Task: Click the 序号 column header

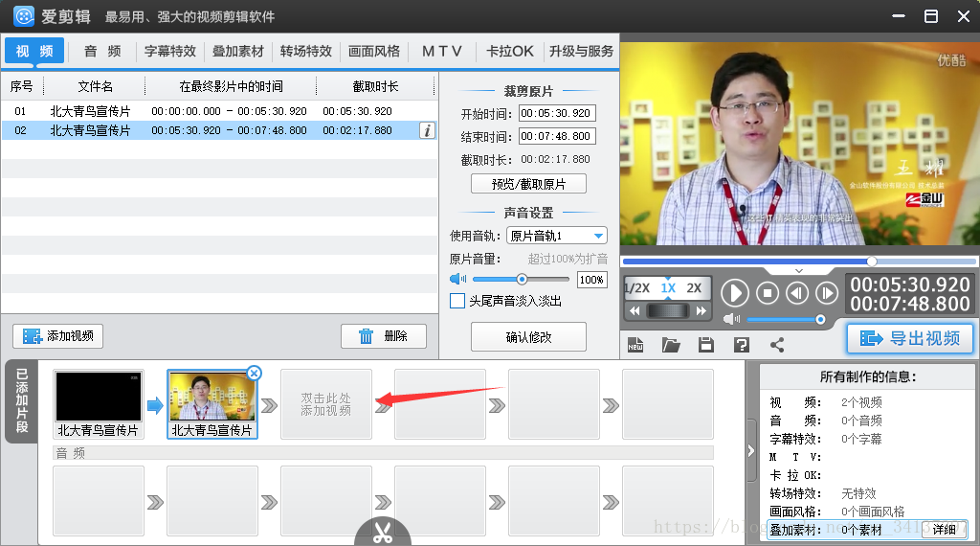Action: click(x=21, y=86)
